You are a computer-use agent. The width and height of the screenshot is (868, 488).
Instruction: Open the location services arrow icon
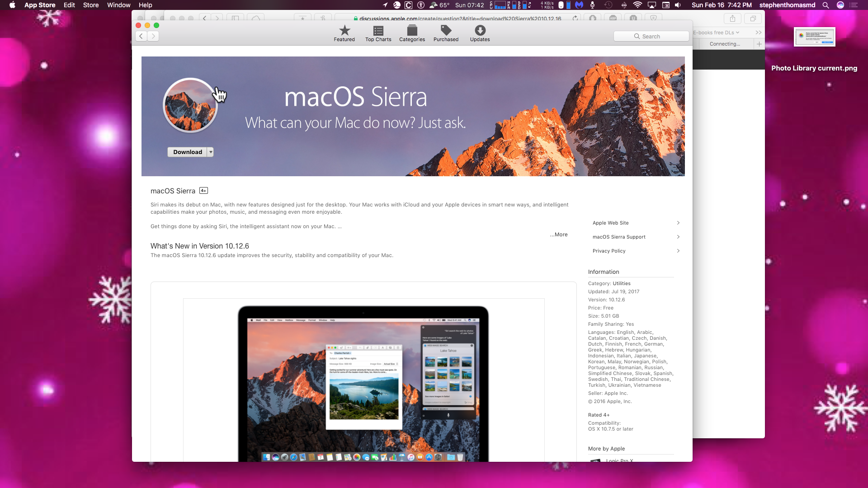[x=385, y=5]
